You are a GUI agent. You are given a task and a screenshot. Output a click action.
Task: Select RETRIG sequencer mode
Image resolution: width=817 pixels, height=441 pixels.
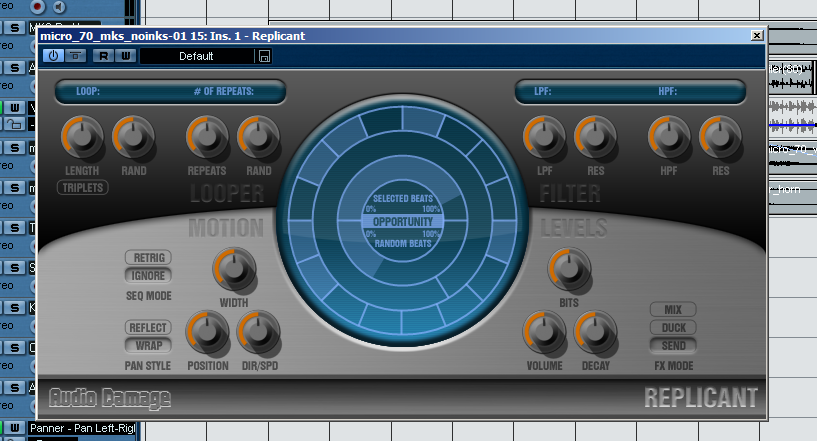148,258
